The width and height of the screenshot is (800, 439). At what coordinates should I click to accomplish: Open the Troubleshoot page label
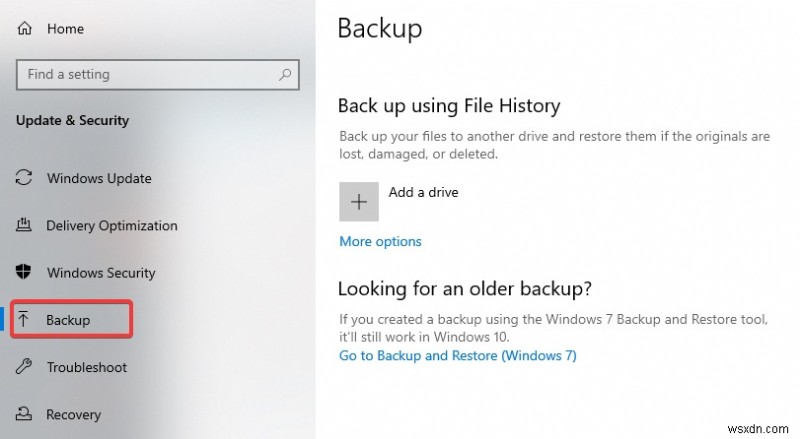[87, 367]
